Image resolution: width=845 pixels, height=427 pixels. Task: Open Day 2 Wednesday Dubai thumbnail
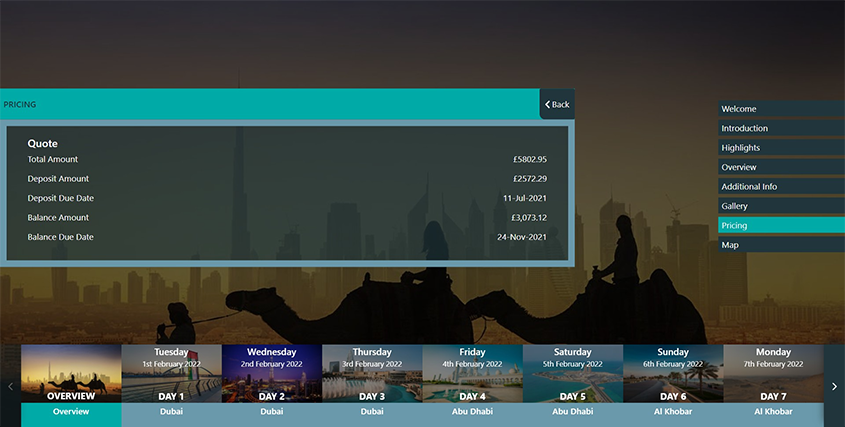271,373
